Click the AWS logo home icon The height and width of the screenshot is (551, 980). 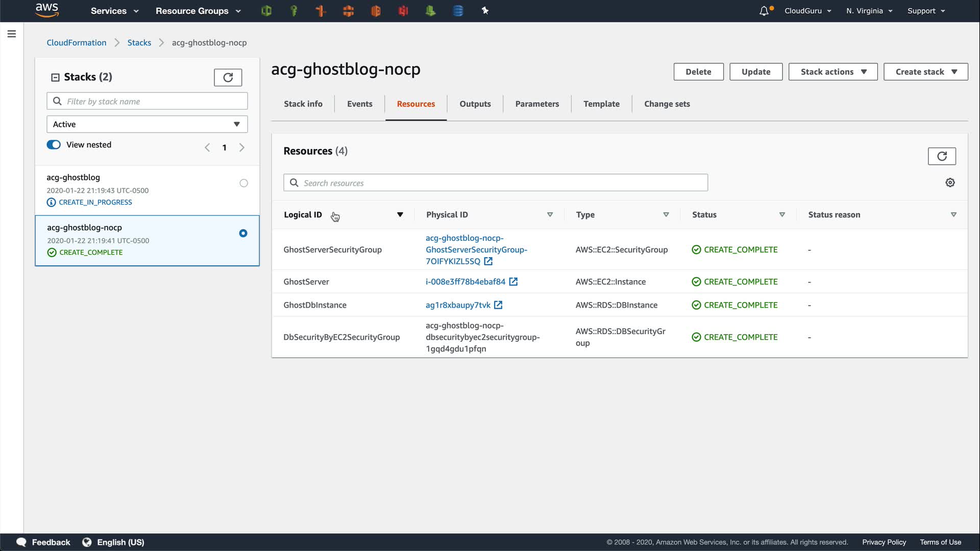tap(47, 10)
